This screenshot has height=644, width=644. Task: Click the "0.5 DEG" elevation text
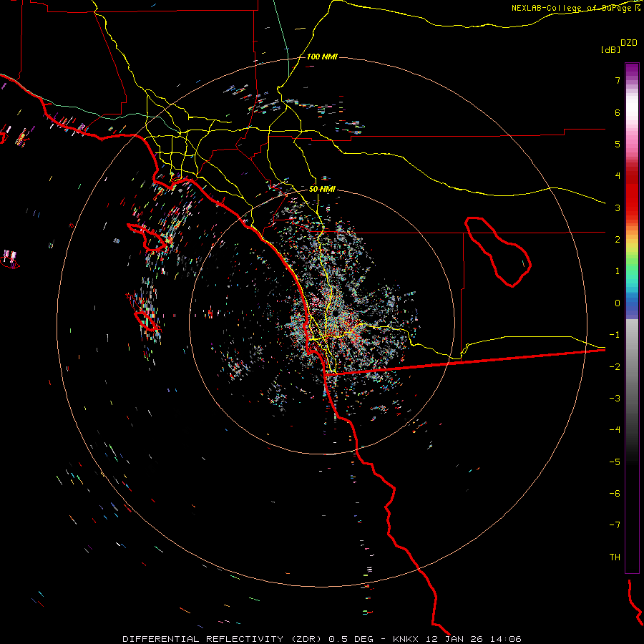click(x=351, y=639)
